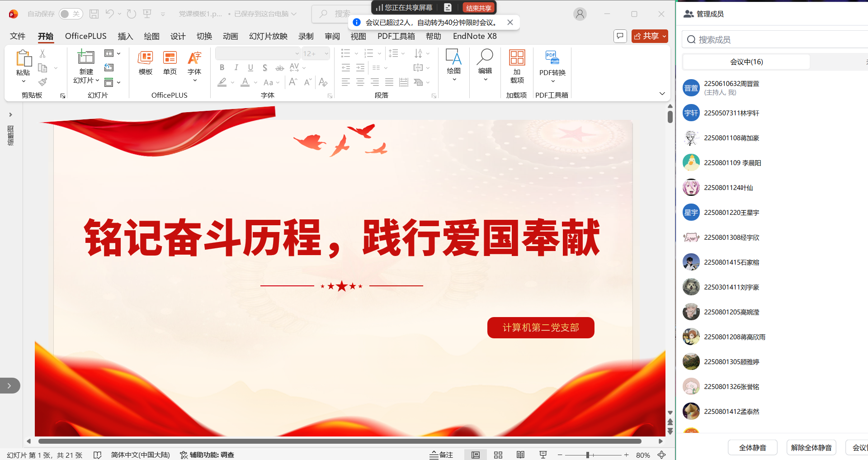Screen dimensions: 868x460
Task: Open the EndNote X8 ribbon tab
Action: coord(474,36)
